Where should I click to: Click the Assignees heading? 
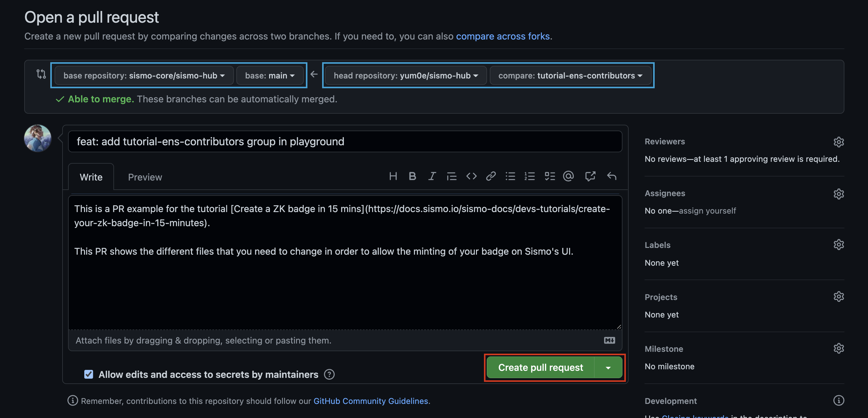click(x=665, y=193)
